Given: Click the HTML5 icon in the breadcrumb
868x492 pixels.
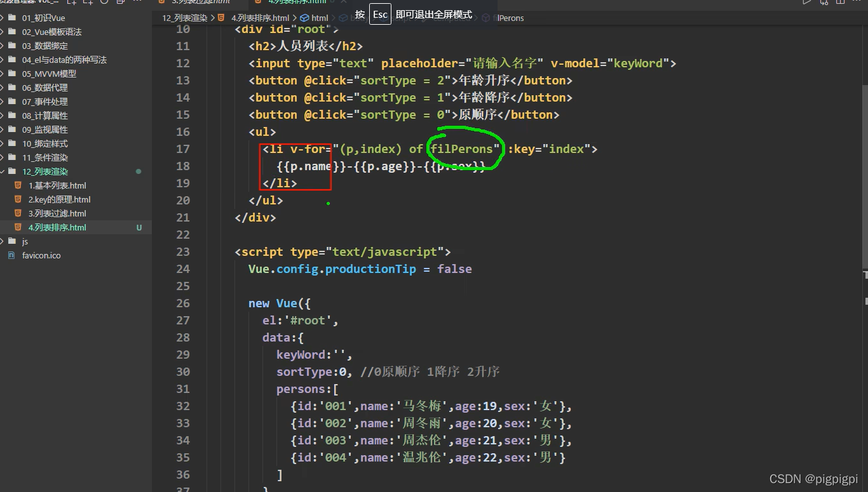Looking at the screenshot, I should coord(222,18).
